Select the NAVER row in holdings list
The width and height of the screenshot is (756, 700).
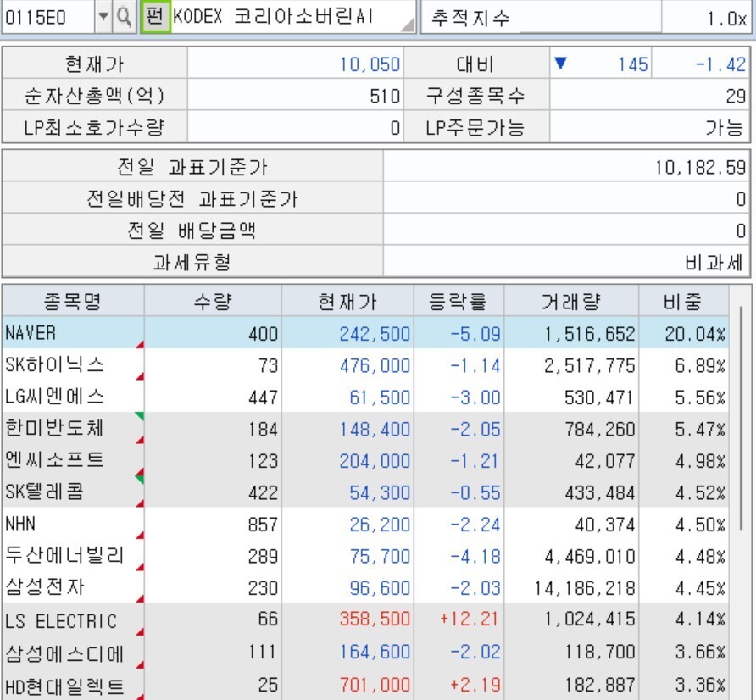tap(72, 333)
